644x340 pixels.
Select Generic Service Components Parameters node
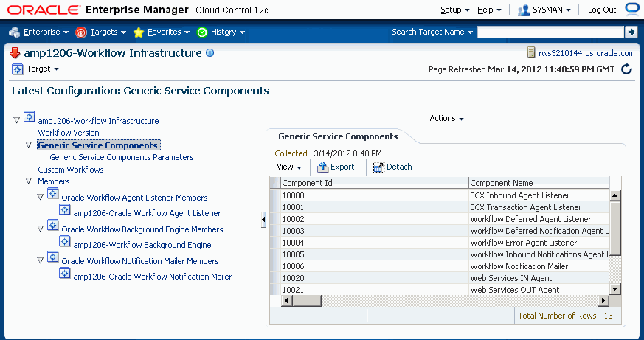tap(122, 157)
